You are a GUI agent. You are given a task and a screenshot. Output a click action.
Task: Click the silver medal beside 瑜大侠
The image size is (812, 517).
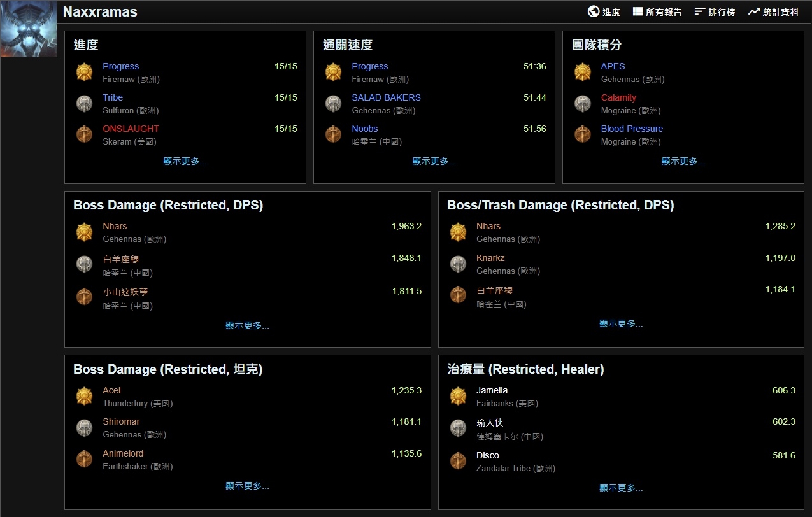(x=458, y=428)
